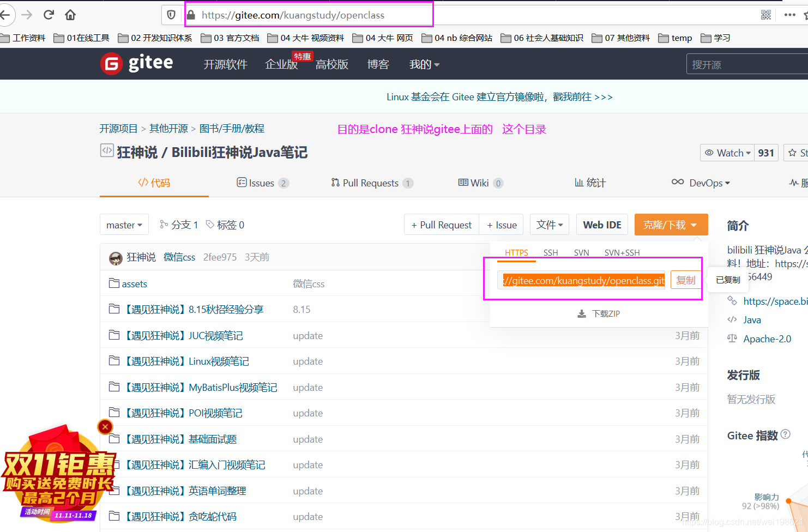Screen dimensions: 808x532
Task: Open the 统计 tab
Action: [x=590, y=183]
